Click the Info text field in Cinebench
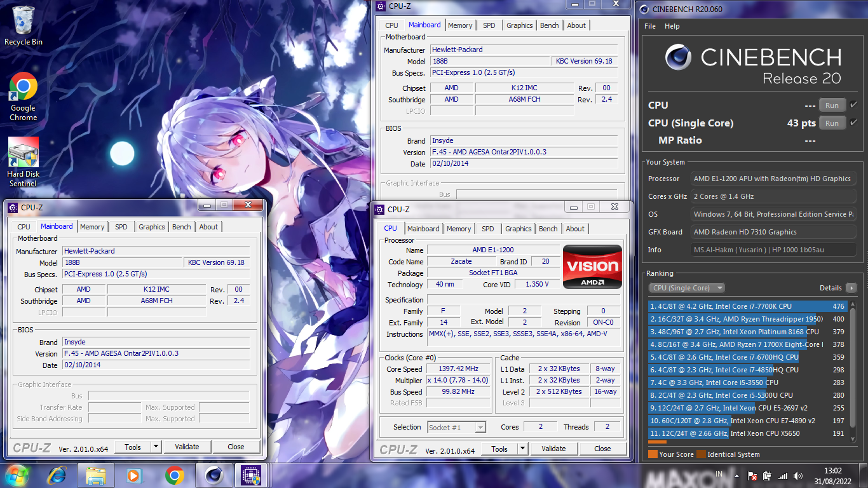The height and width of the screenshot is (488, 868). tap(773, 250)
